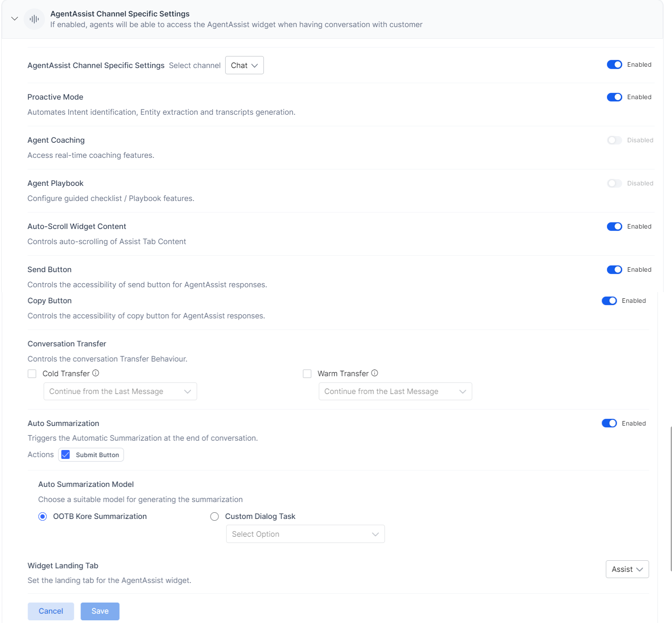Check the Warm Transfer checkbox
This screenshot has width=672, height=623.
pyautogui.click(x=307, y=374)
